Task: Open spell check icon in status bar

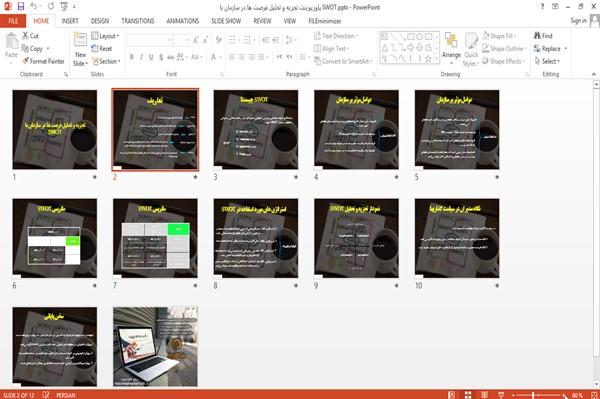Action: [x=46, y=395]
